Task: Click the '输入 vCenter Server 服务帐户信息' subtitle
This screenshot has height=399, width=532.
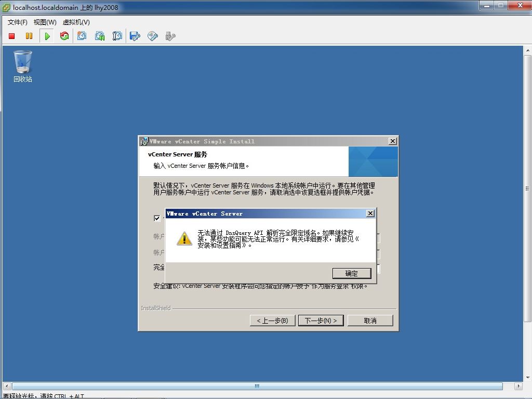Action: coord(201,166)
